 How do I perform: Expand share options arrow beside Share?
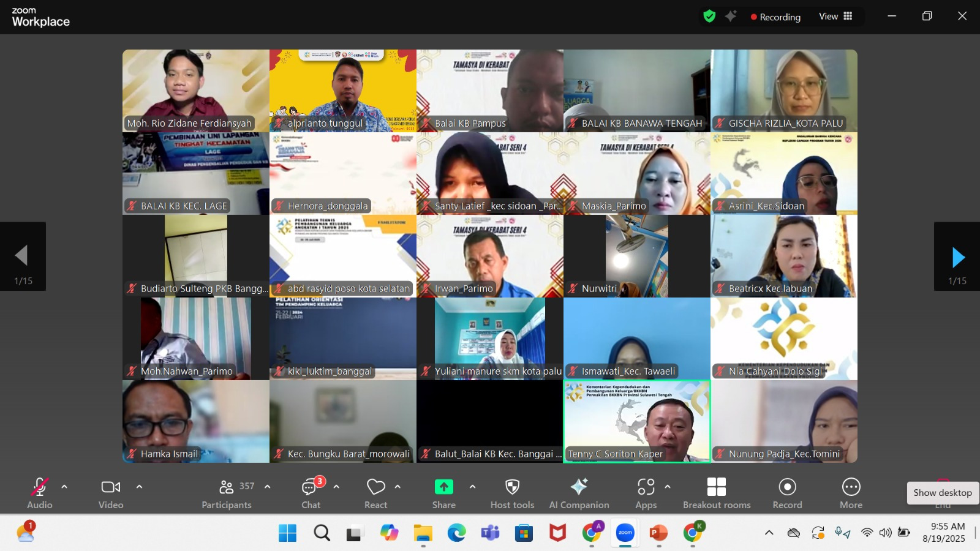click(x=472, y=487)
